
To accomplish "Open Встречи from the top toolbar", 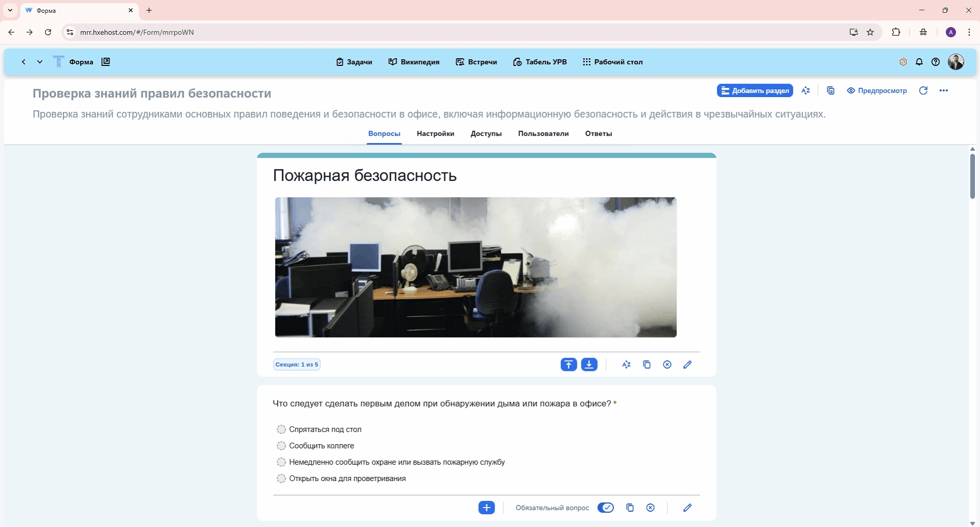I will [x=476, y=62].
